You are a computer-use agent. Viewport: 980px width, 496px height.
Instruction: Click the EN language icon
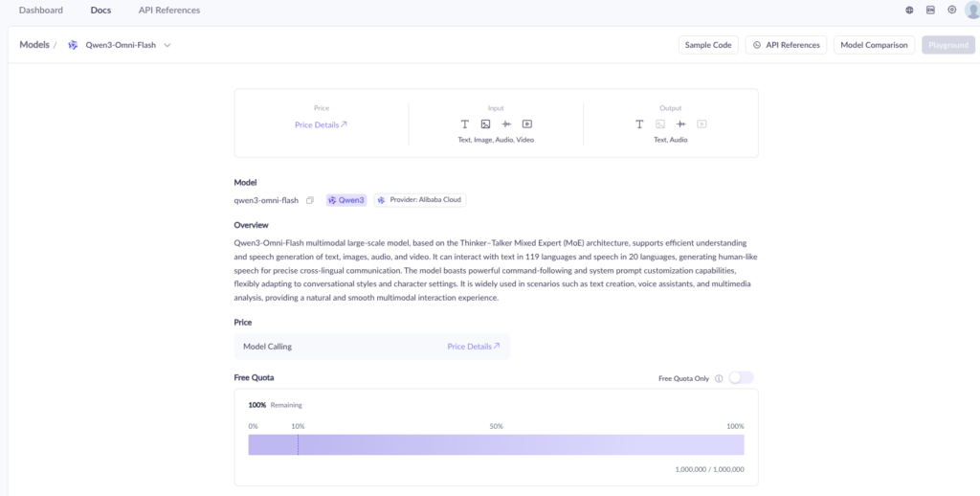point(930,10)
